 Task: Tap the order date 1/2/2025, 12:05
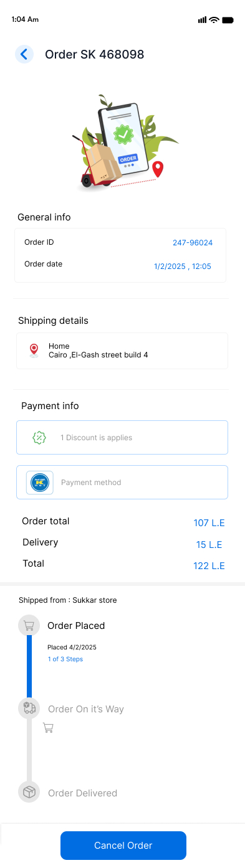[x=183, y=267]
